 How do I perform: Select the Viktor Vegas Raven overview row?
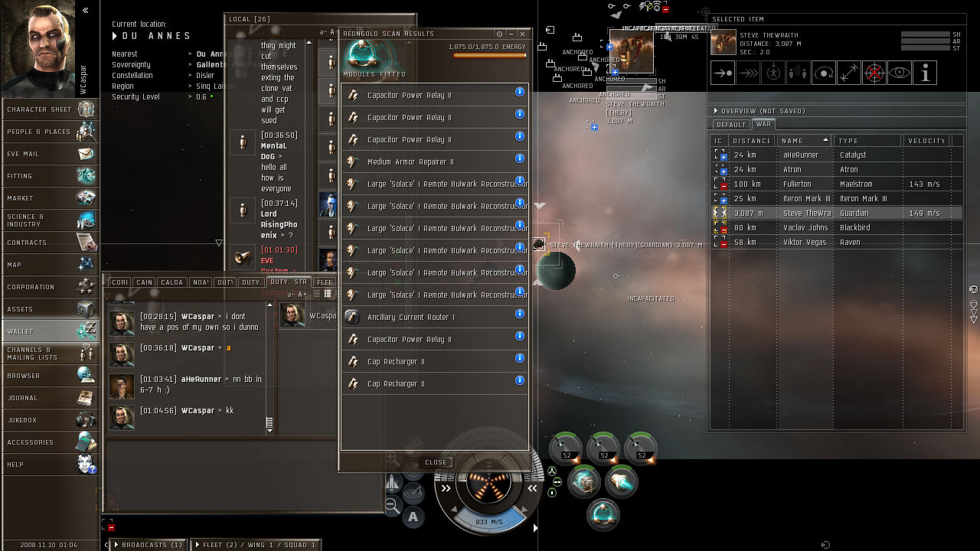pyautogui.click(x=837, y=242)
